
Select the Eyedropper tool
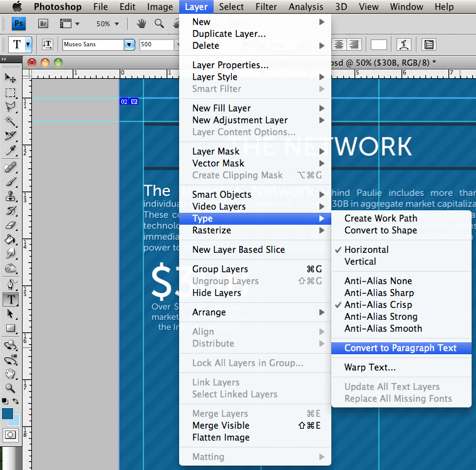(10, 150)
